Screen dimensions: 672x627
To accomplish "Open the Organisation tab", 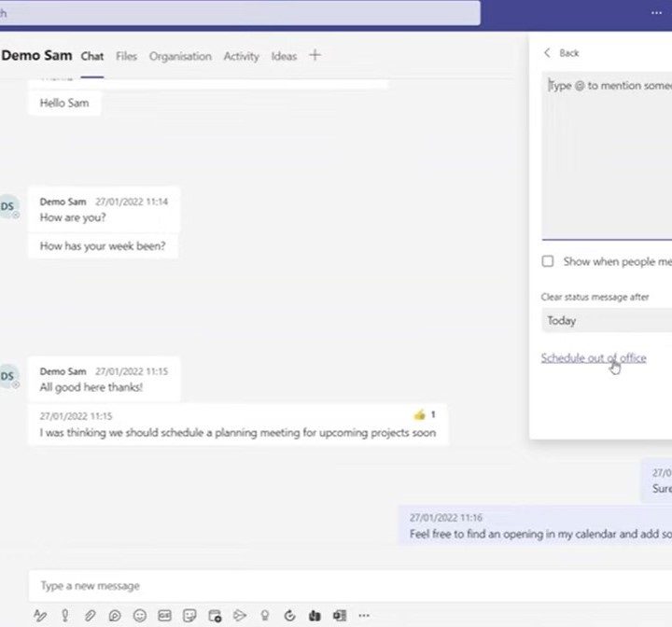I will click(x=180, y=56).
